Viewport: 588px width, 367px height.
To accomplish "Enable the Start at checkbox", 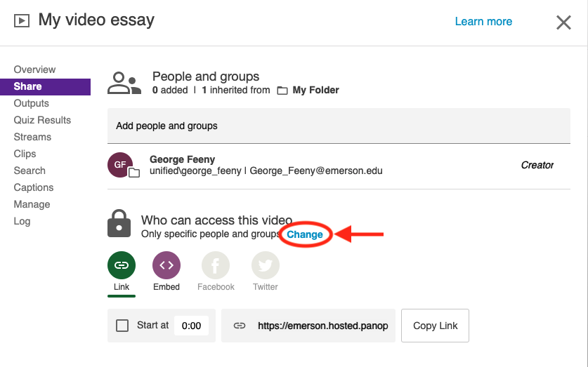I will 122,326.
